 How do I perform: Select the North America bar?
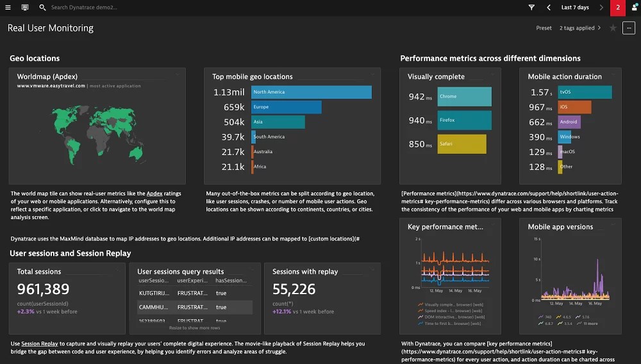pos(312,92)
